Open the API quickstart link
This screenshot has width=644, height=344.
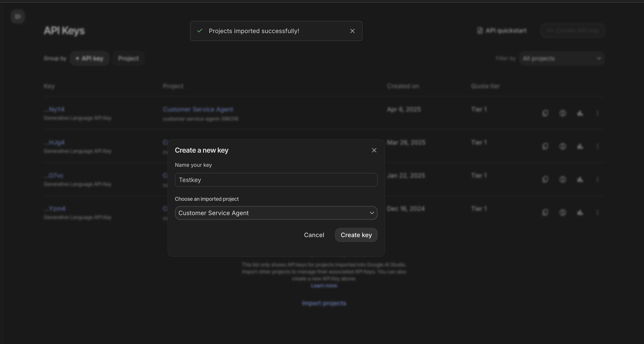[x=501, y=30]
